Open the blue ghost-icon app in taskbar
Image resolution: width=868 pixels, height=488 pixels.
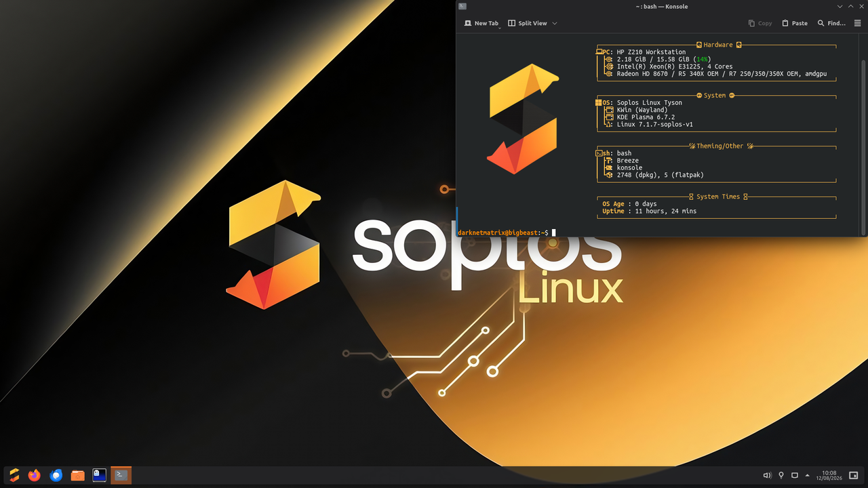100,475
